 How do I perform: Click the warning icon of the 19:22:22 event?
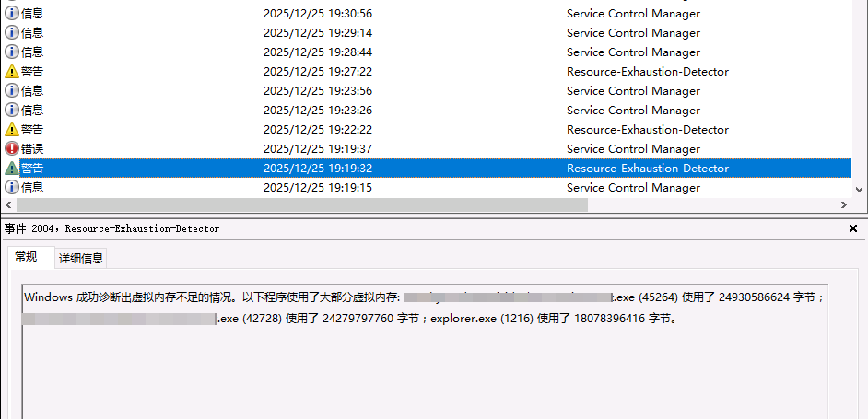click(x=12, y=130)
